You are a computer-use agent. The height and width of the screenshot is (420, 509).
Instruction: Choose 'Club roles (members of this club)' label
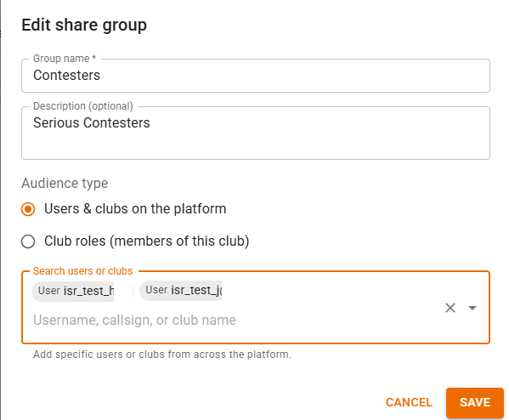(x=147, y=241)
